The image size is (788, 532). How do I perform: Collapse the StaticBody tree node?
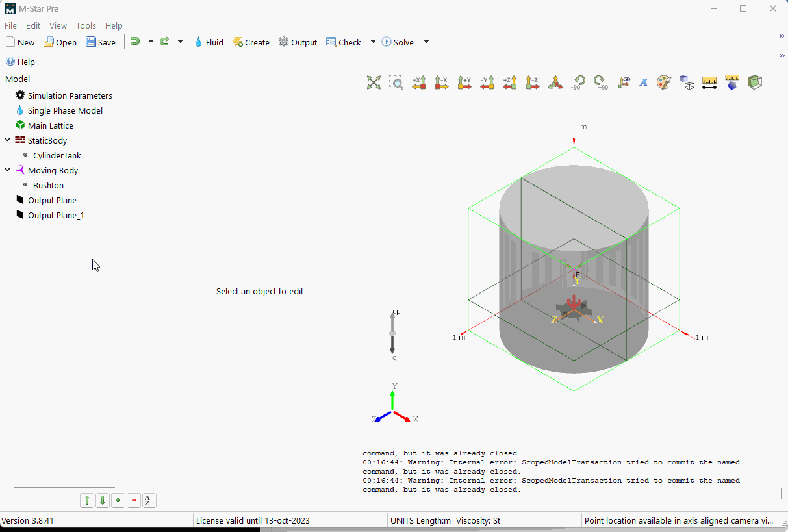pyautogui.click(x=7, y=140)
